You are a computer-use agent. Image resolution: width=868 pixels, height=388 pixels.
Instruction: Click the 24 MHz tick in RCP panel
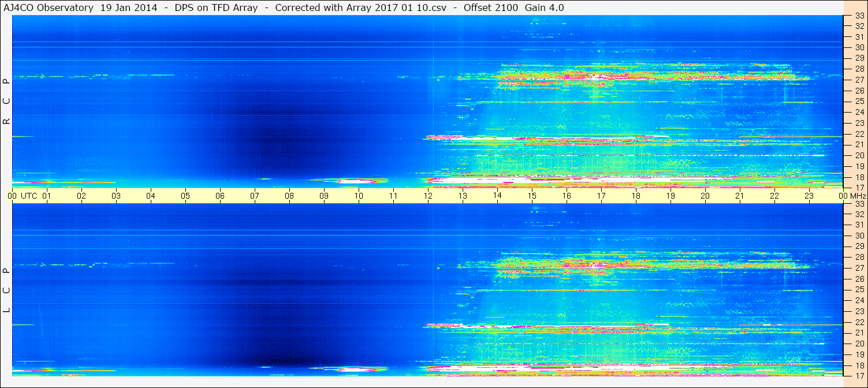pos(859,113)
